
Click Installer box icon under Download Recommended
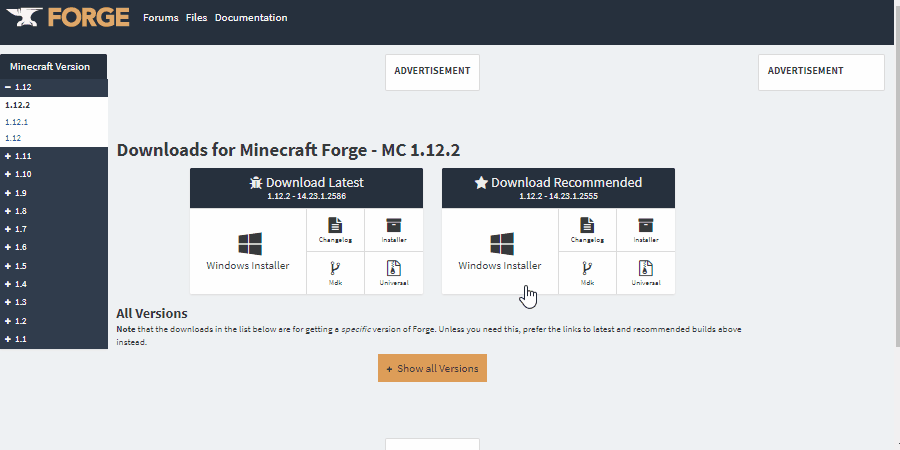click(x=646, y=230)
